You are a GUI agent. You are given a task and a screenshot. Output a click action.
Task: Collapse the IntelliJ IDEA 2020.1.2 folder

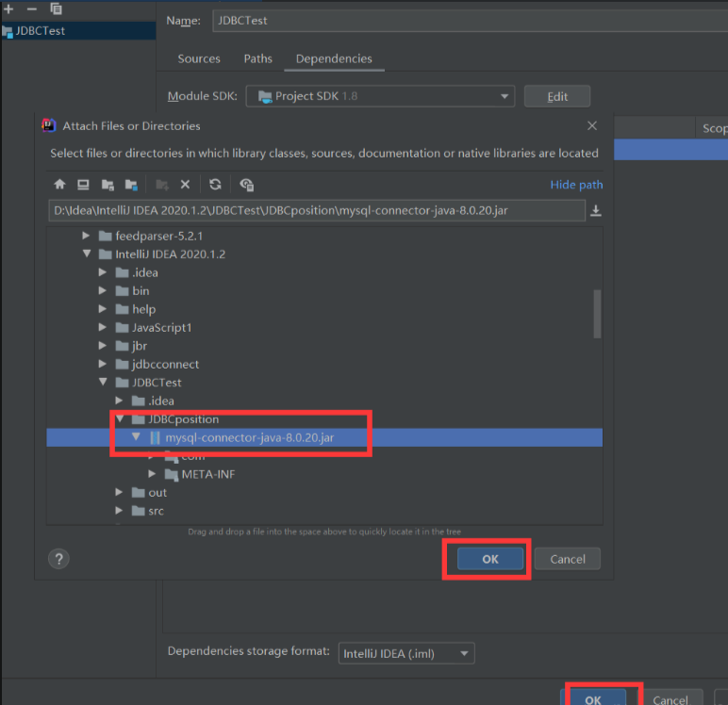[87, 254]
